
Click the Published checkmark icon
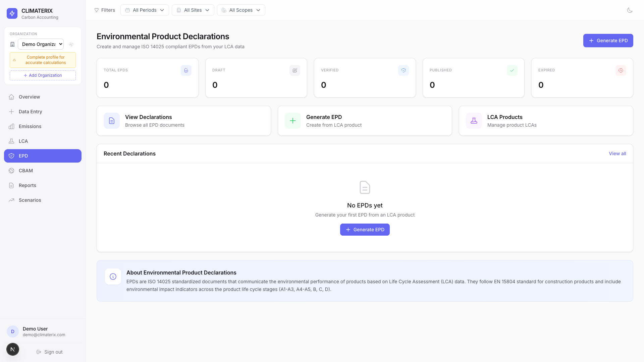pyautogui.click(x=512, y=70)
